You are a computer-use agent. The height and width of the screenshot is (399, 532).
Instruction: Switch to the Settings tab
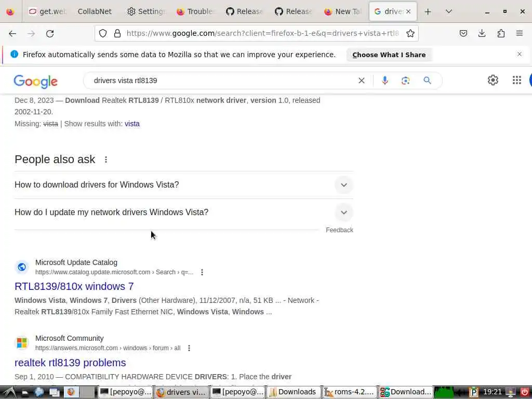click(146, 11)
